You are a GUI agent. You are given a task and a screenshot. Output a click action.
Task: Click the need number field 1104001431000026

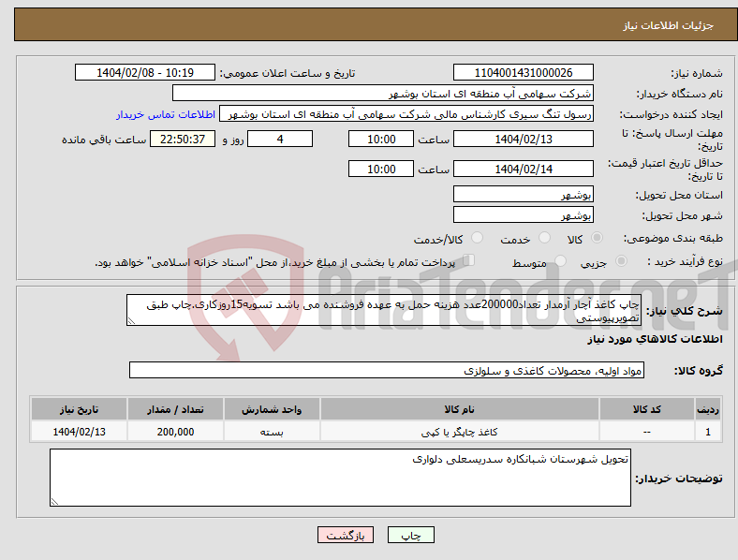[x=523, y=72]
